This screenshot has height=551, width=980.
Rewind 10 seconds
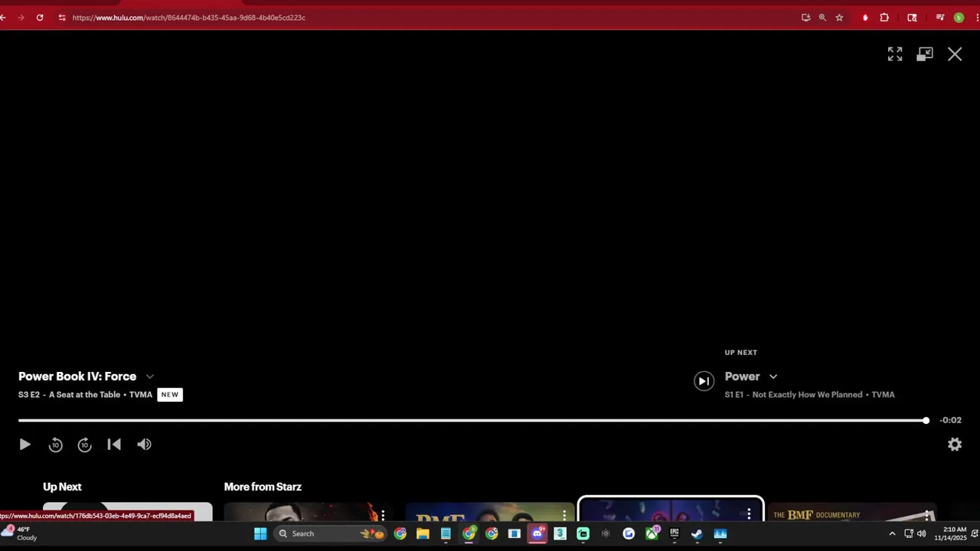pyautogui.click(x=55, y=445)
